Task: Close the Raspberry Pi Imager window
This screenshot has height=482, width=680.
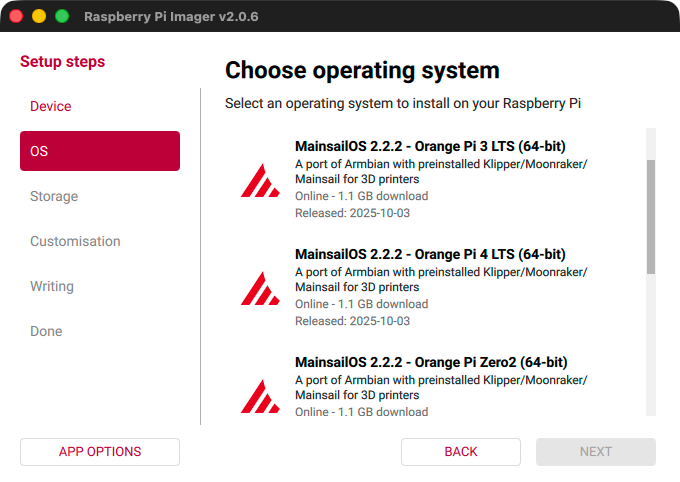Action: point(16,16)
